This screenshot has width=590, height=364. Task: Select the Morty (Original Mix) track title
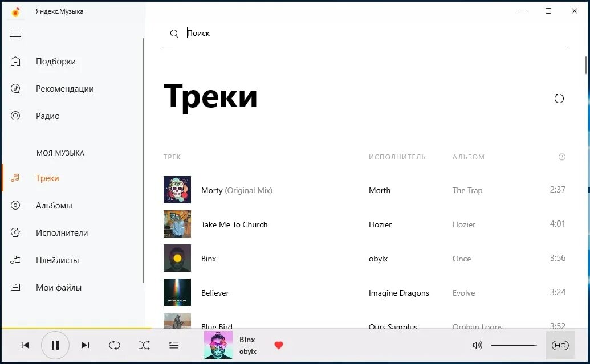click(x=237, y=191)
